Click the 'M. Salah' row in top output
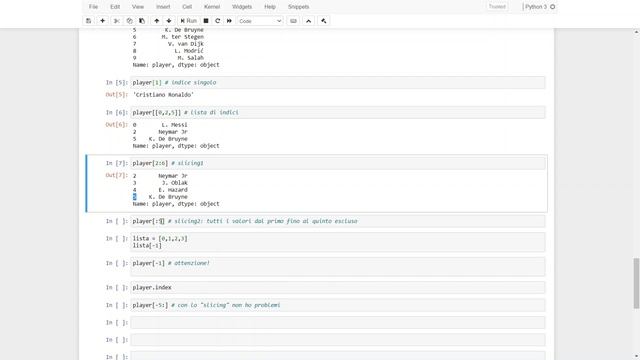Screen dimensions: 640x360 tap(168, 58)
